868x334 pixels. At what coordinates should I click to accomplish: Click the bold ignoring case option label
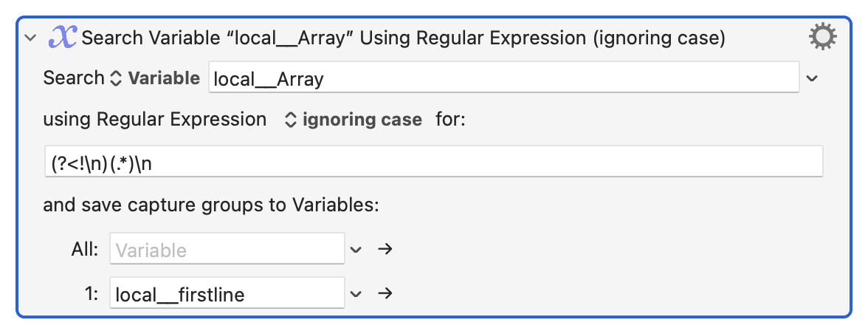362,120
